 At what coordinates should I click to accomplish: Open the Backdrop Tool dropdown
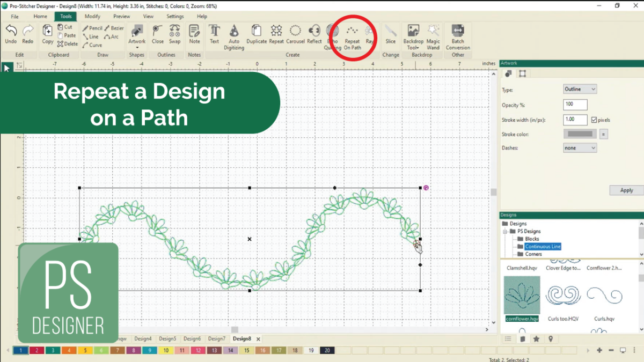(413, 36)
